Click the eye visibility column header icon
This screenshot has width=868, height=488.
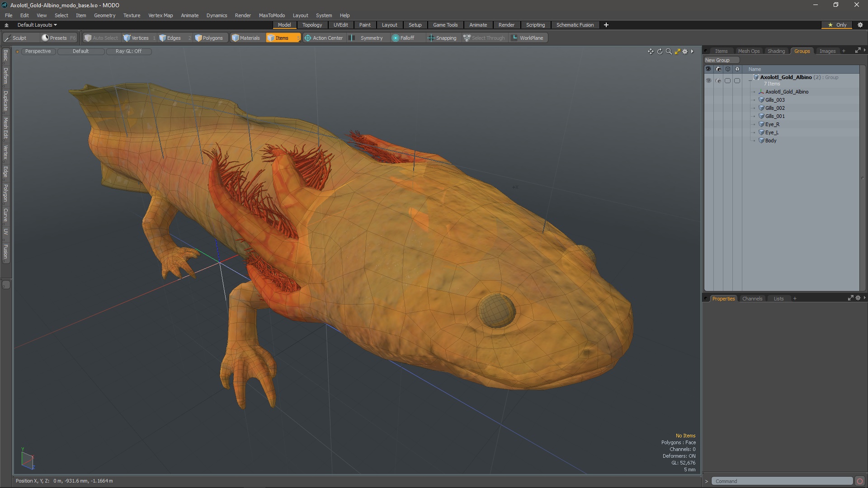coord(708,69)
